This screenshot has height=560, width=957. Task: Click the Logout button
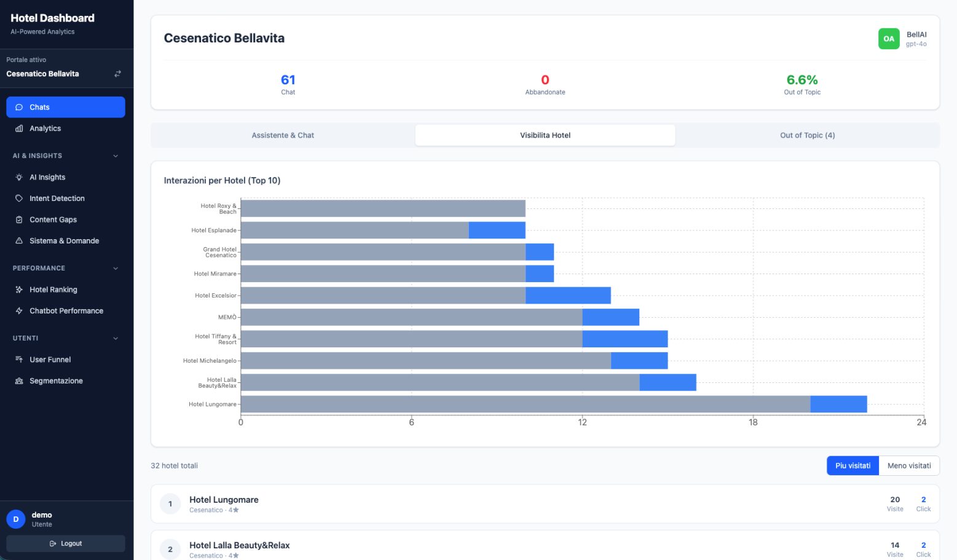pyautogui.click(x=66, y=543)
